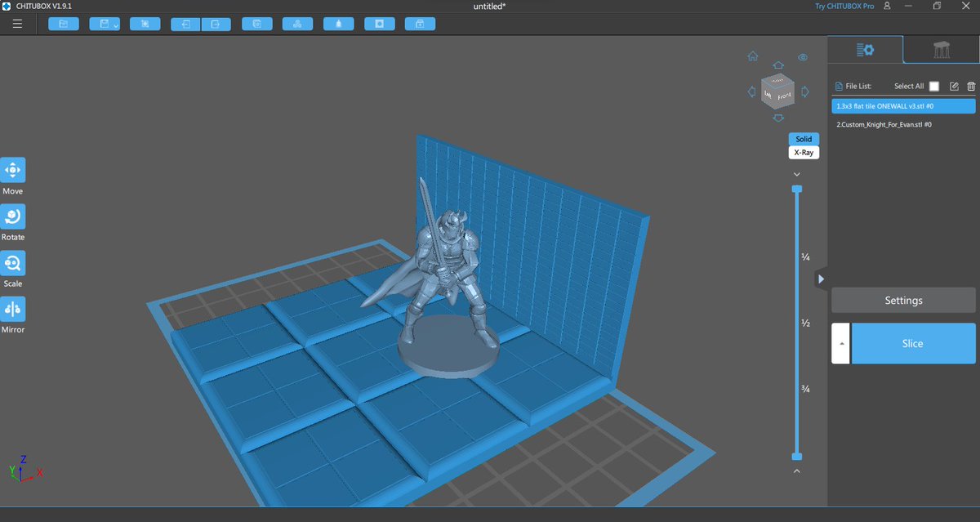980x522 pixels.
Task: Select the Rotate tool
Action: 13,216
